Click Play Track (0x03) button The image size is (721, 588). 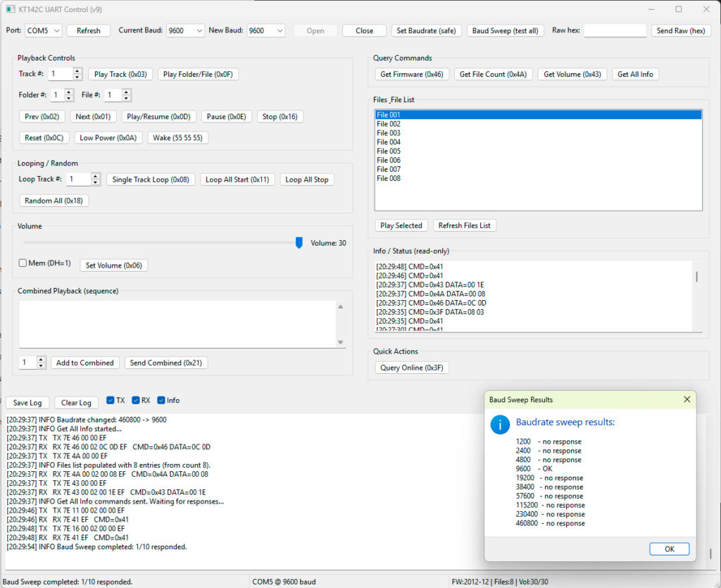coord(120,74)
